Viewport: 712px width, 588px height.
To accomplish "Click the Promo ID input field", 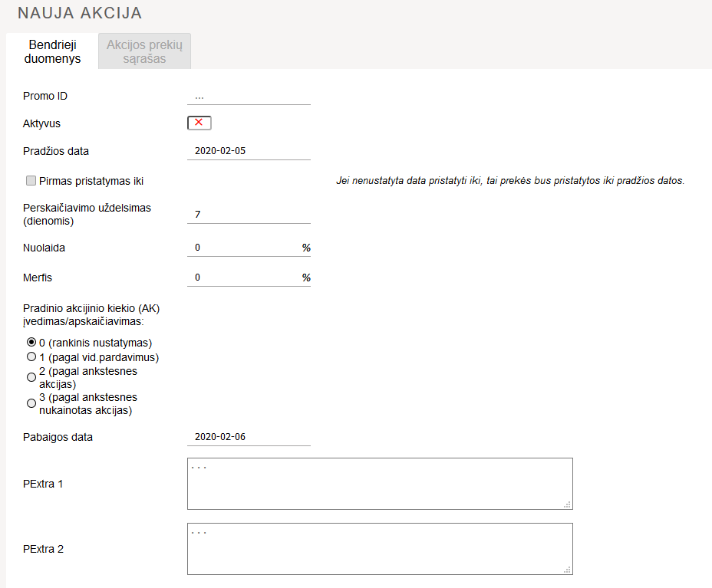I will [x=248, y=97].
